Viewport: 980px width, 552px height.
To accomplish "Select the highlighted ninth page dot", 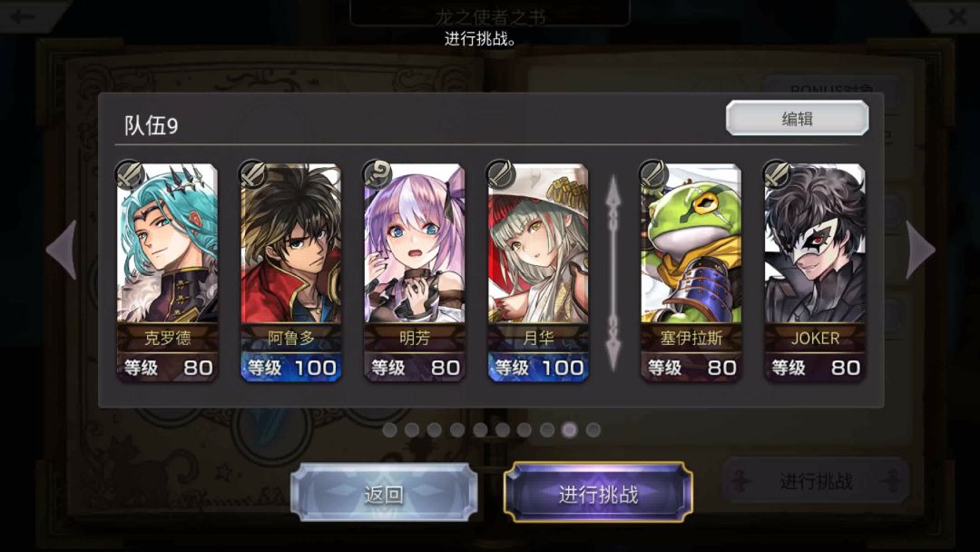I will click(x=569, y=430).
